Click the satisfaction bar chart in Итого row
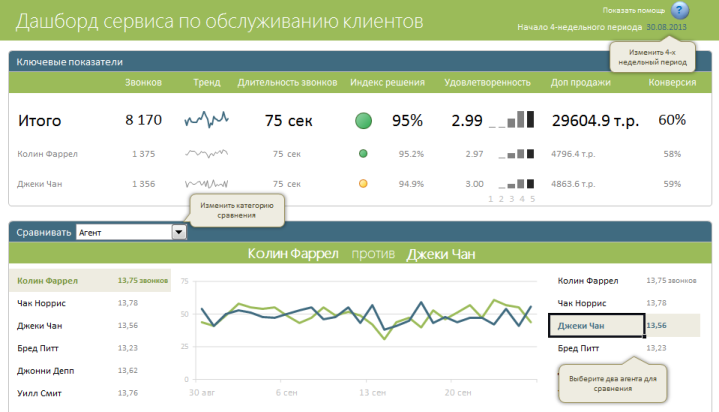This screenshot has height=412, width=719. 511,119
